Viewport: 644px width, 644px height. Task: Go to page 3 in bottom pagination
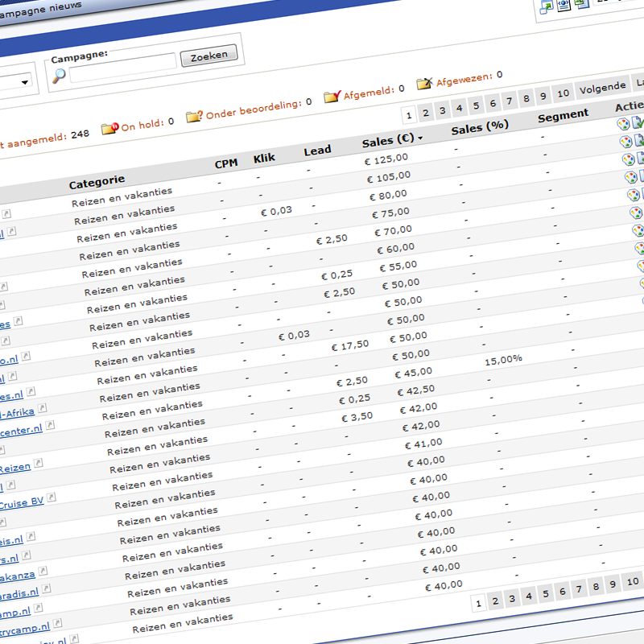click(x=512, y=599)
